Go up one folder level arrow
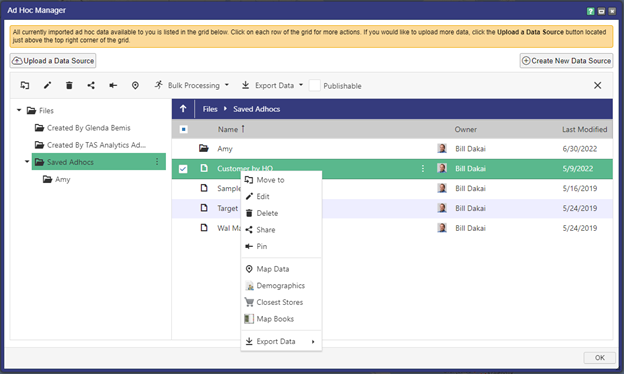This screenshot has width=624, height=374. 183,109
